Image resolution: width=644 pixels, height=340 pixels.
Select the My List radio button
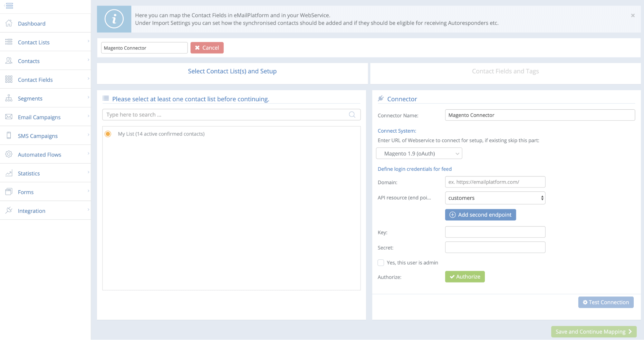(x=108, y=134)
